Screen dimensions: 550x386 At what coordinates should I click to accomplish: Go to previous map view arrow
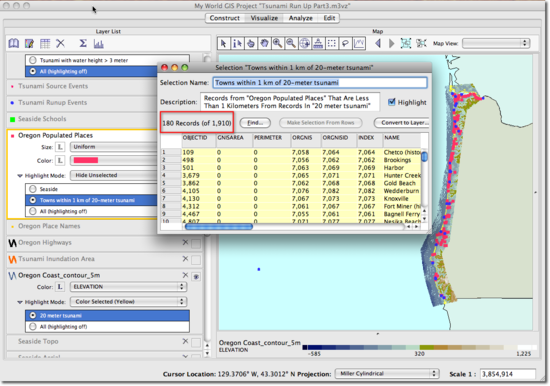[378, 43]
